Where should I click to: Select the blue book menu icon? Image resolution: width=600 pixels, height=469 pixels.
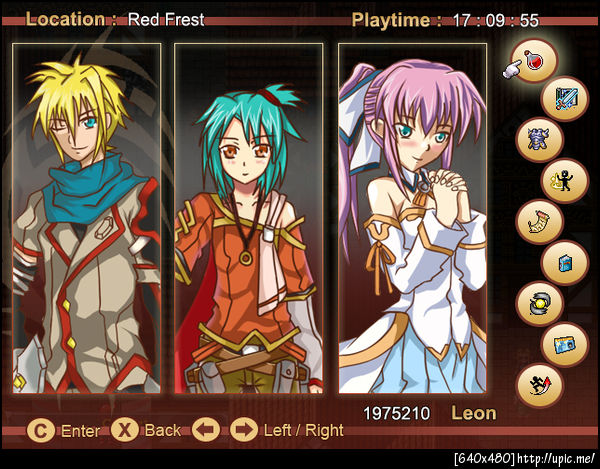[565, 263]
